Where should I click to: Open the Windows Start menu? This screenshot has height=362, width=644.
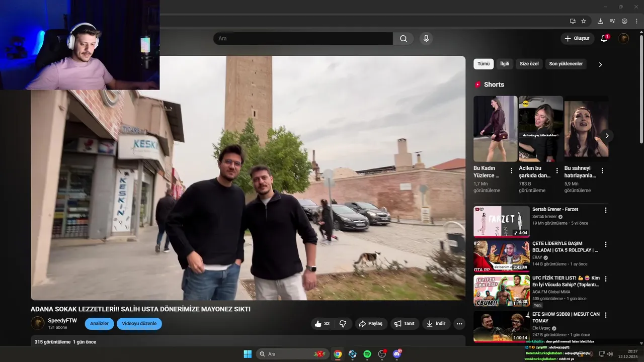(x=248, y=354)
